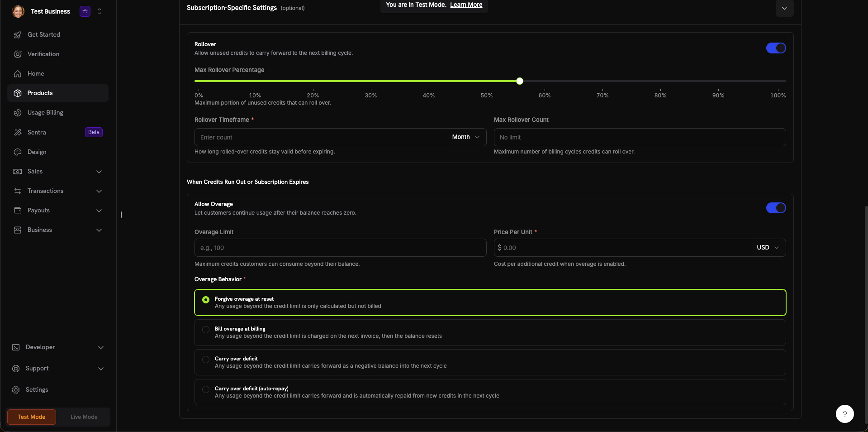The image size is (868, 432).
Task: Switch to Live Mode
Action: click(83, 417)
